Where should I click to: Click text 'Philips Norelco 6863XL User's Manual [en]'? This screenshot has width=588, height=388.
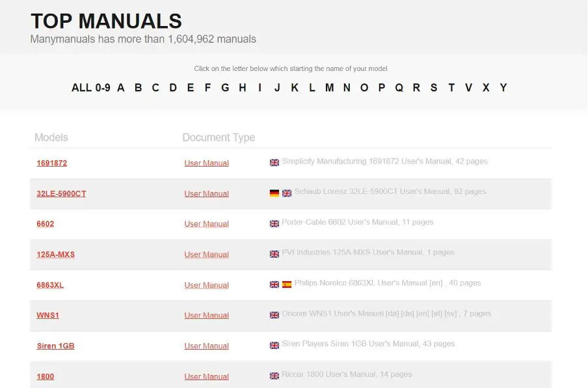pyautogui.click(x=368, y=283)
